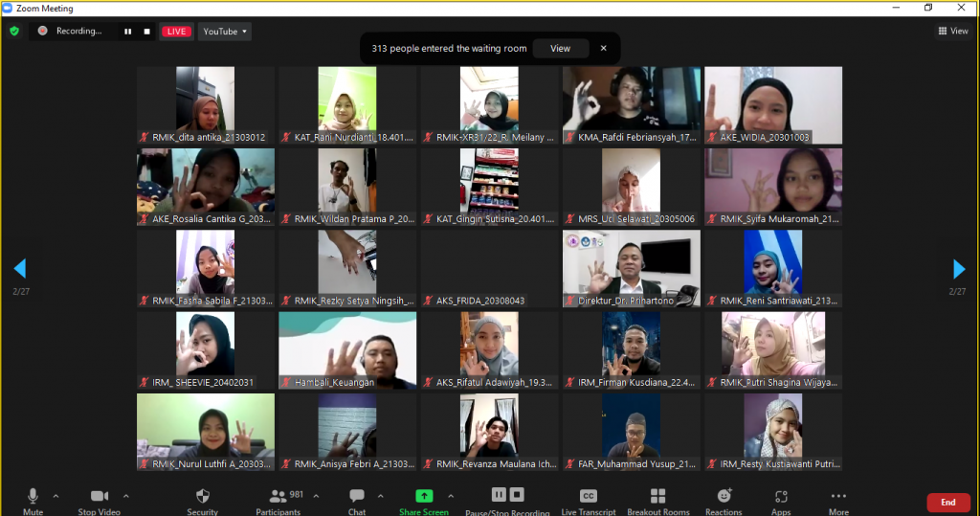Pause recording from bottom toolbar

point(498,495)
